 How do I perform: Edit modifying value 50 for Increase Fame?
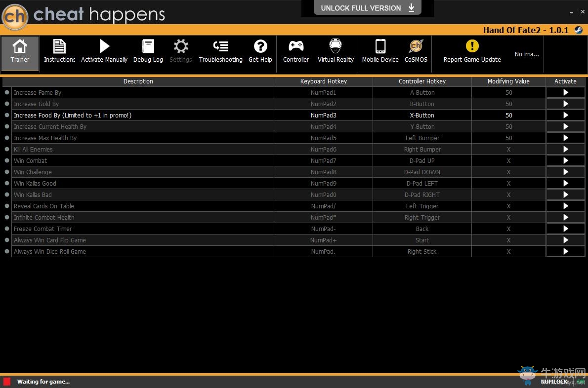508,92
